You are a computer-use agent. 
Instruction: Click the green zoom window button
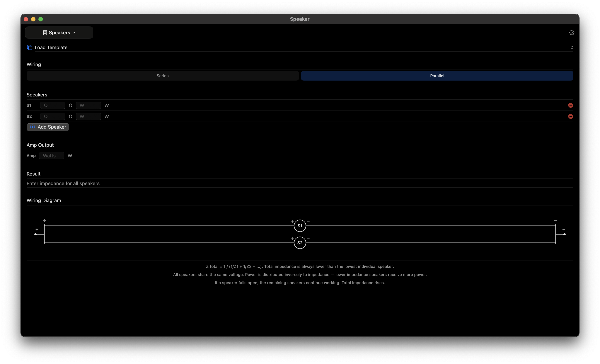point(41,19)
